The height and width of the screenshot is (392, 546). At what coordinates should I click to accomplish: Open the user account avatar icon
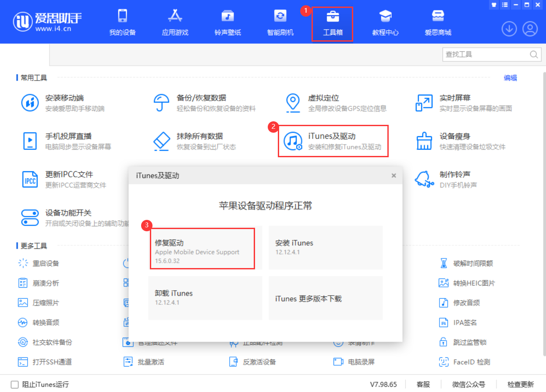530,29
